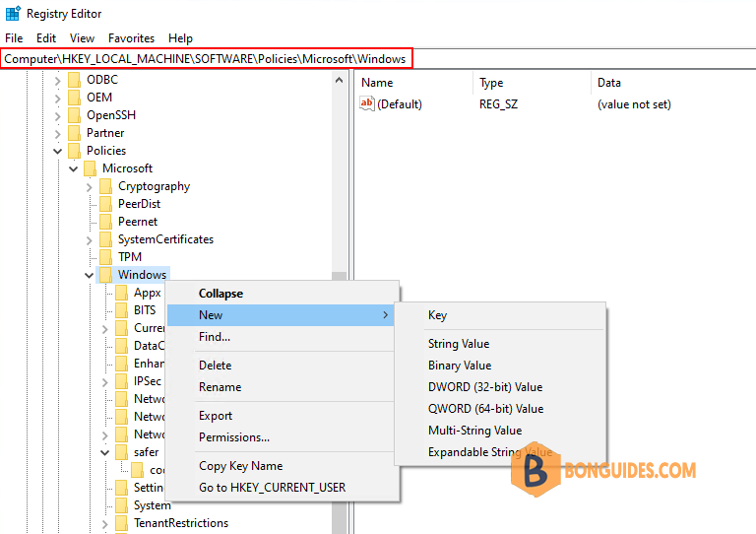The image size is (756, 534).
Task: Sort by the Type column header
Action: click(532, 83)
